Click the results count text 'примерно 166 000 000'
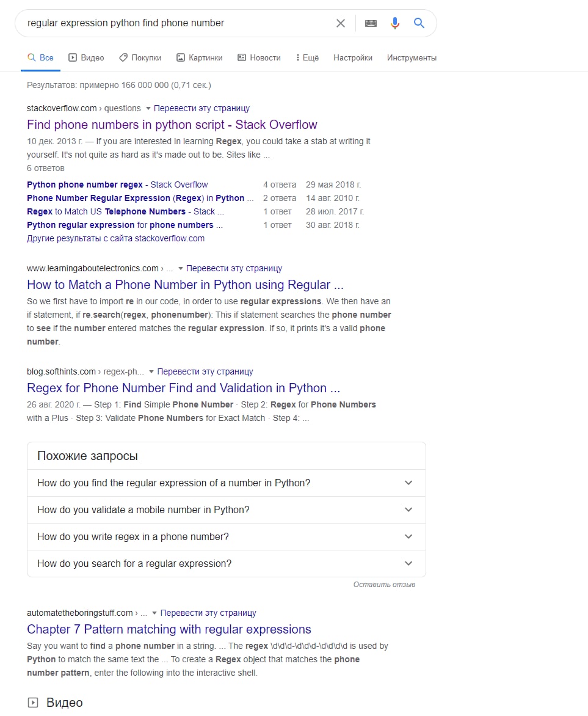 (x=124, y=85)
